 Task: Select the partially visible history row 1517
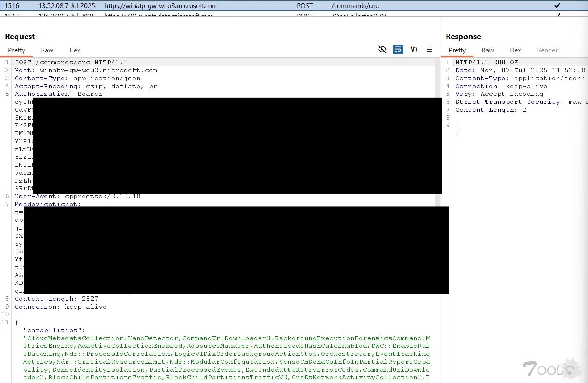(x=252, y=15)
